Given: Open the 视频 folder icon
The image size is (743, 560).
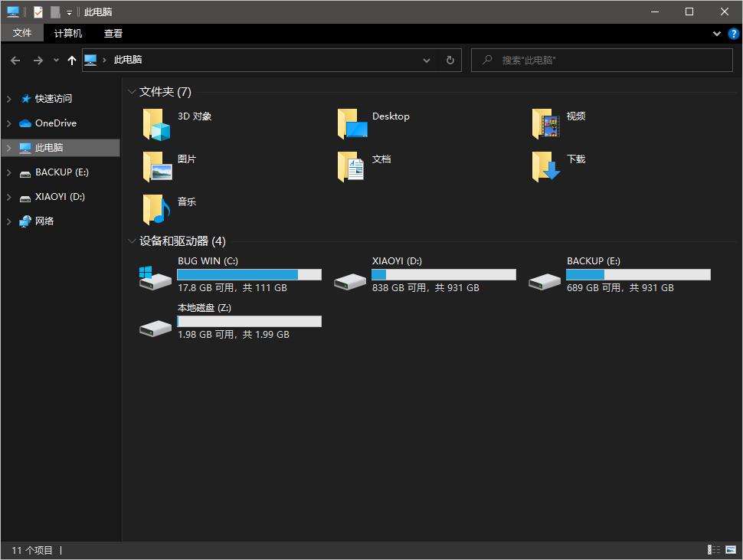Looking at the screenshot, I should 545,124.
